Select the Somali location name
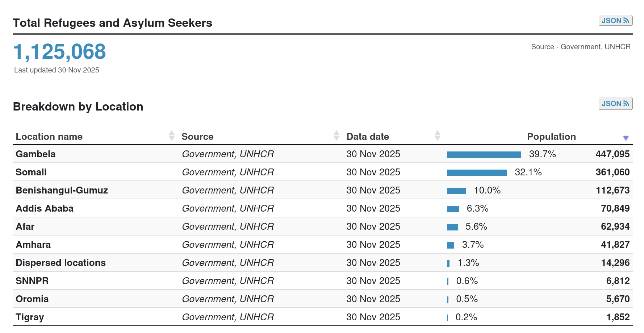This screenshot has width=644, height=333. click(x=31, y=172)
